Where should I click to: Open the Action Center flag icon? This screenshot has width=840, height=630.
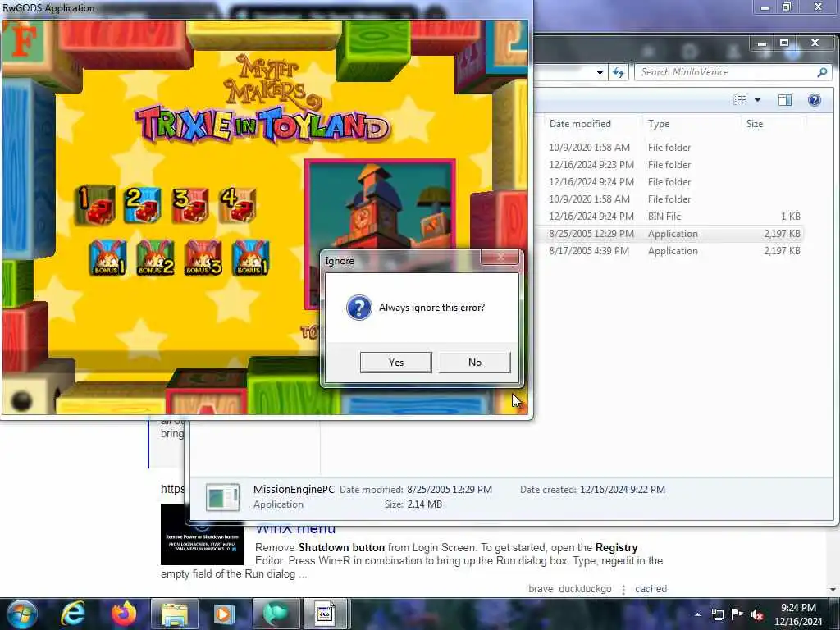click(x=737, y=614)
